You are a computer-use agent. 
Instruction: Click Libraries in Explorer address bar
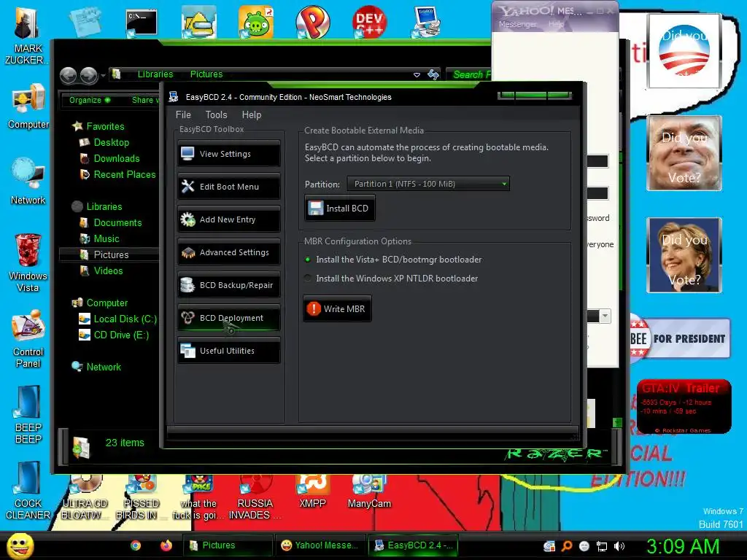155,74
